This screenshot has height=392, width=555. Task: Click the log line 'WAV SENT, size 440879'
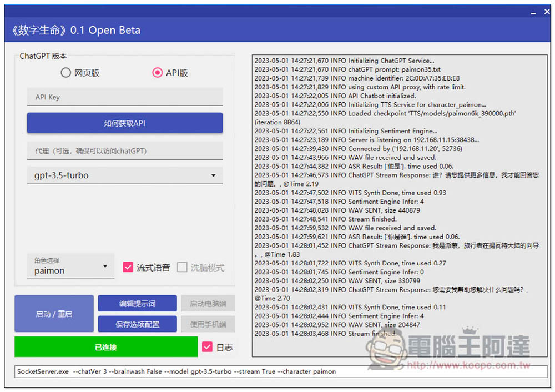tap(337, 210)
